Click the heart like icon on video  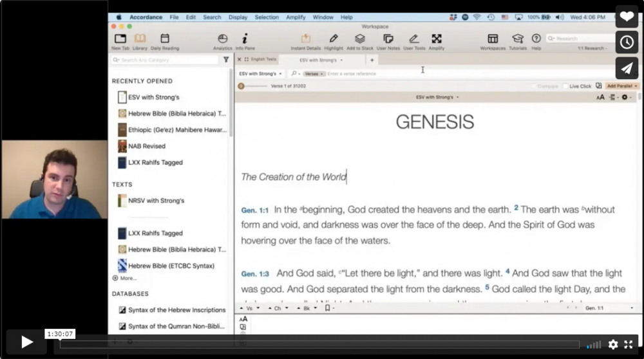point(627,17)
